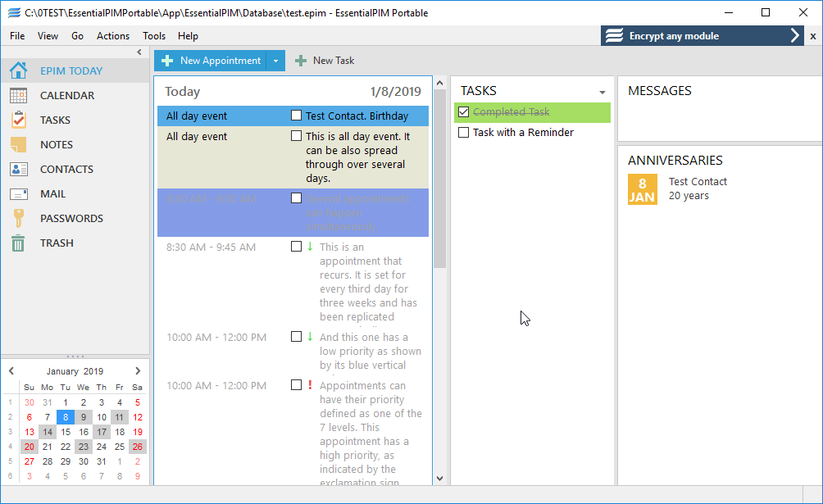The width and height of the screenshot is (823, 504).
Task: Select the PASSWORDS sidebar label
Action: pos(71,218)
